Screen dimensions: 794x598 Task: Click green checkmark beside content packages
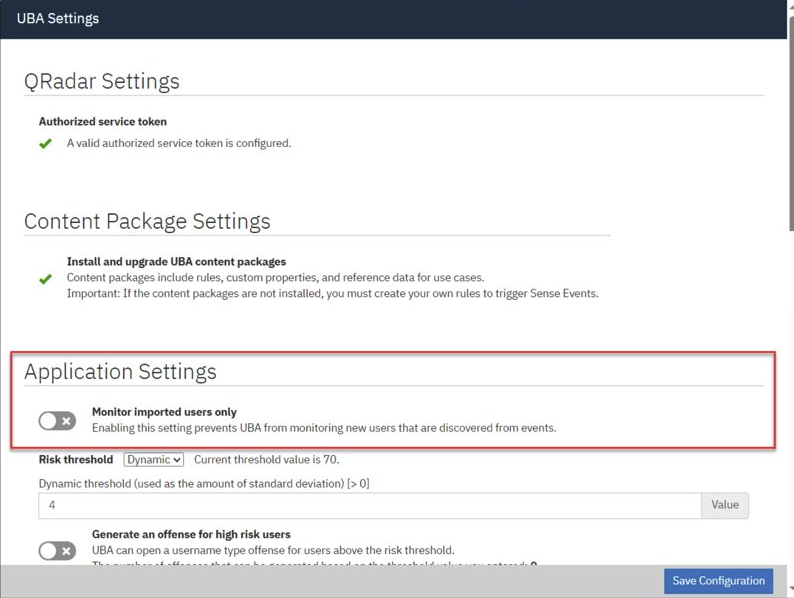click(46, 279)
